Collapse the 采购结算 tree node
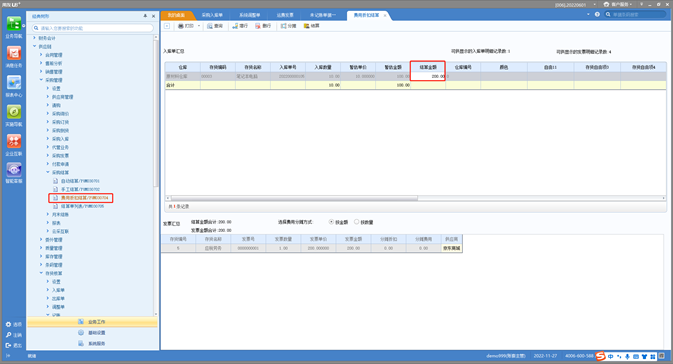 coord(48,172)
